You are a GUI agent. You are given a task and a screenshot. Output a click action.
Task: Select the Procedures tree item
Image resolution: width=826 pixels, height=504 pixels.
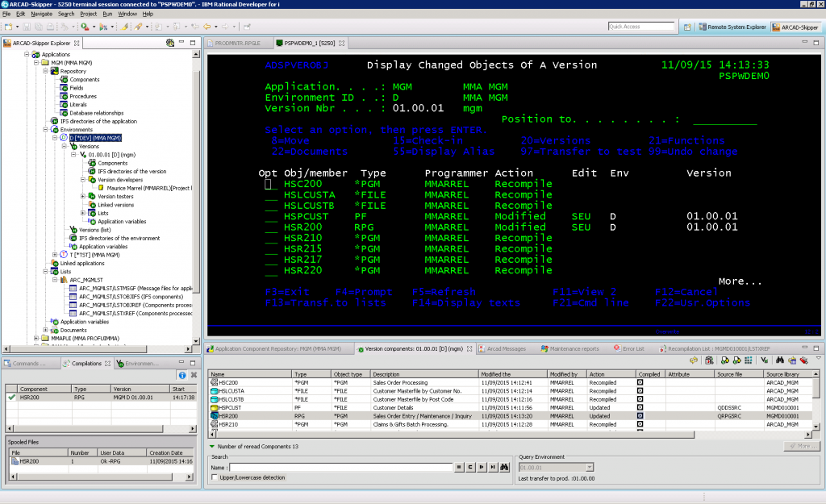pyautogui.click(x=83, y=97)
